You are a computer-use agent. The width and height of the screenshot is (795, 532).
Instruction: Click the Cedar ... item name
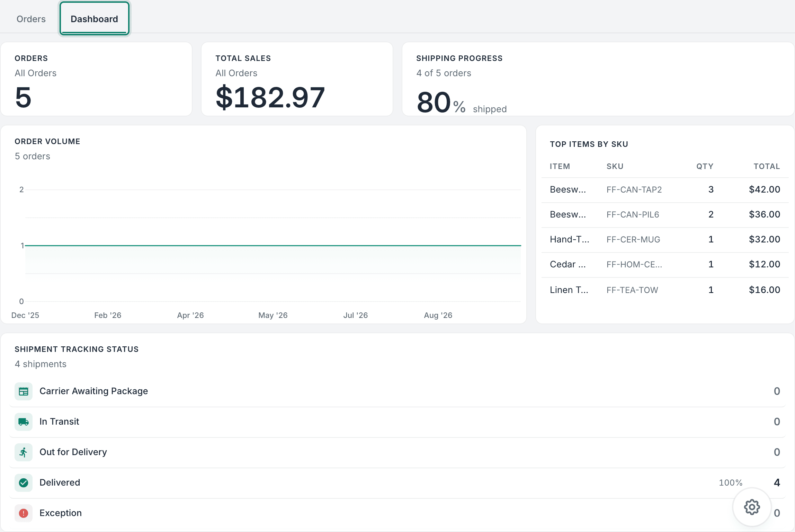click(568, 264)
